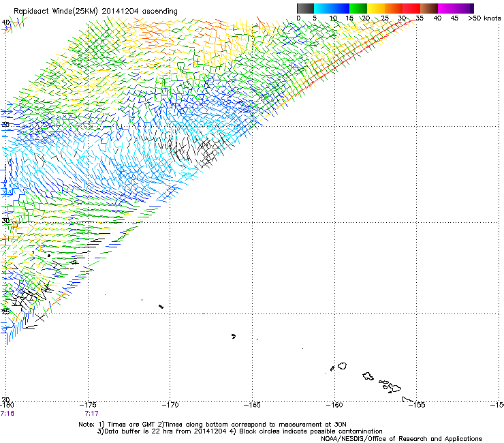Click the longitude label '-170'
Viewport: 504px width, 443px height.
(170, 405)
